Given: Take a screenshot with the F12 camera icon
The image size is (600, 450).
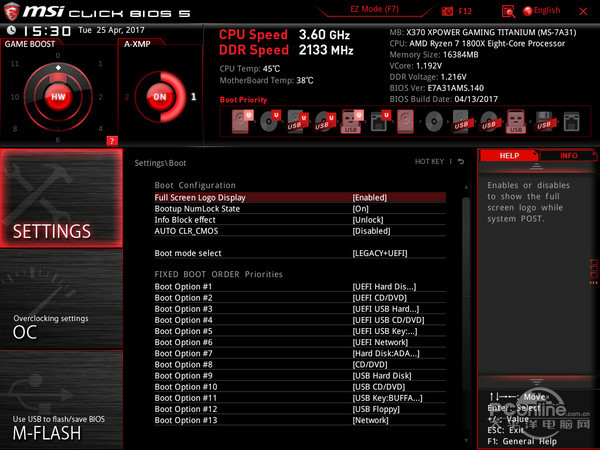Looking at the screenshot, I should point(447,11).
